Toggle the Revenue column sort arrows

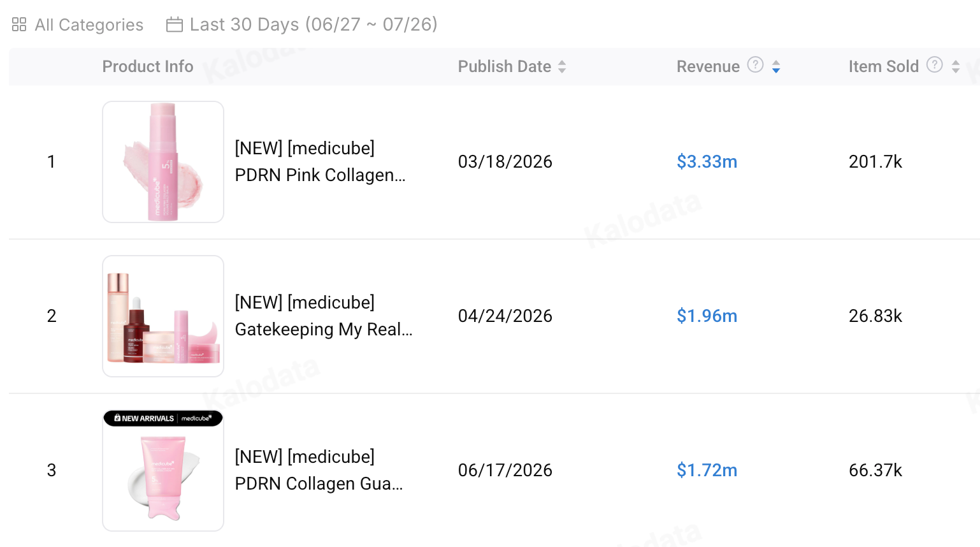click(776, 66)
